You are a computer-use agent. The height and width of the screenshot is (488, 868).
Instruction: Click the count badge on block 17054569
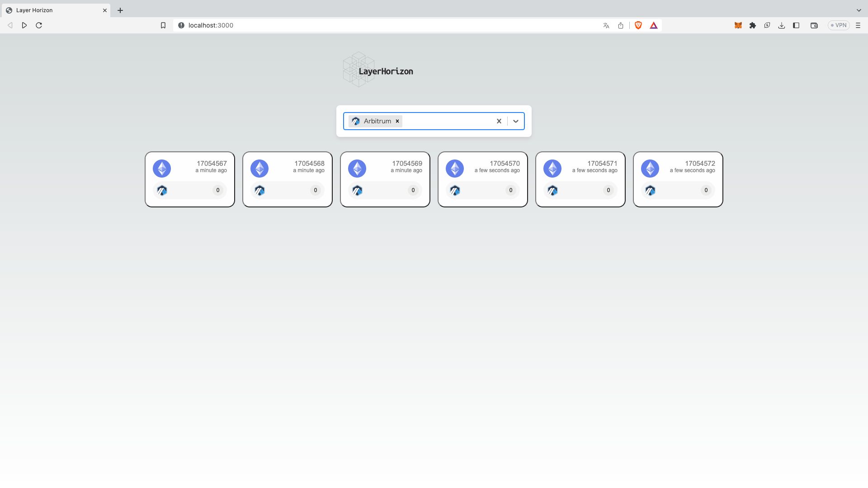(x=413, y=190)
